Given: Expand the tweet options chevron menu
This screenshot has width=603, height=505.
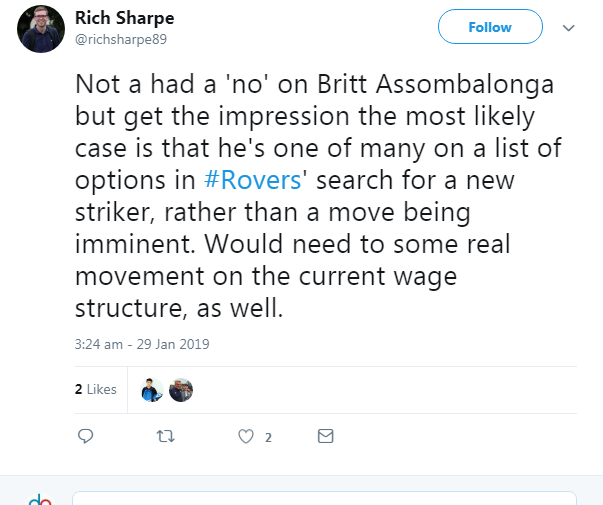Looking at the screenshot, I should pos(569,28).
